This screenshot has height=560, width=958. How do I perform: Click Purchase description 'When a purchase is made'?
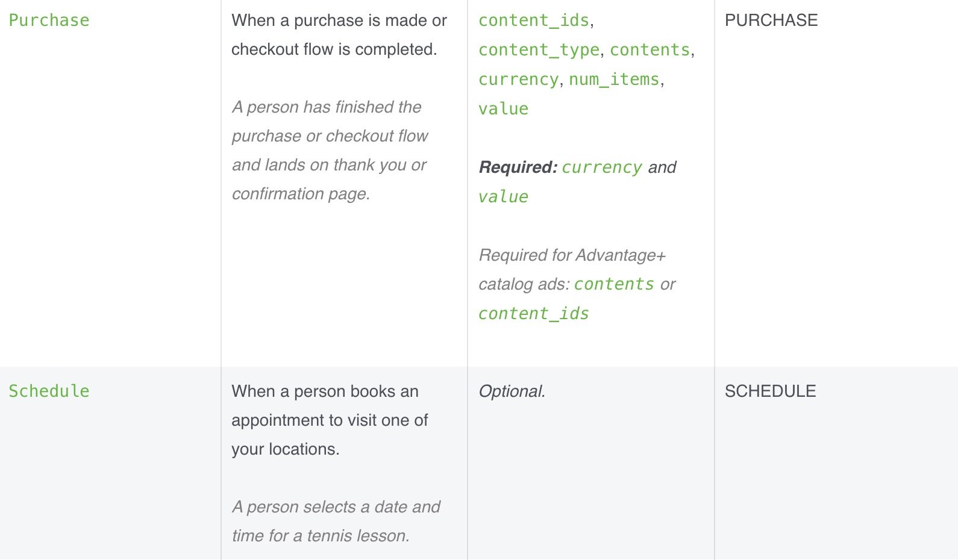point(339,35)
